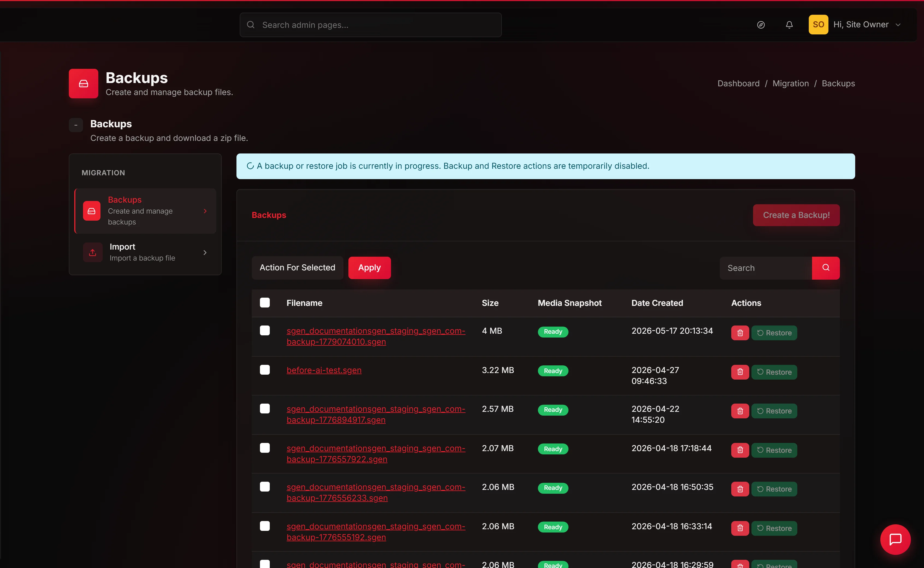924x568 pixels.
Task: Click the Apply button
Action: (x=370, y=268)
